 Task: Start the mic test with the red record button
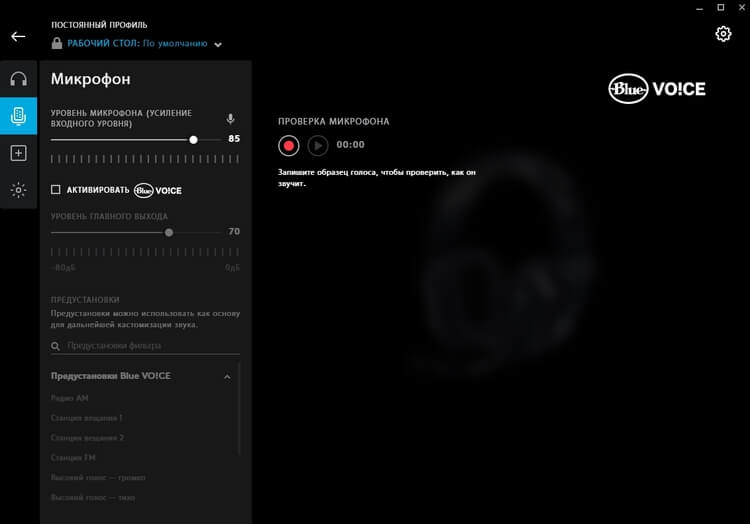[288, 145]
